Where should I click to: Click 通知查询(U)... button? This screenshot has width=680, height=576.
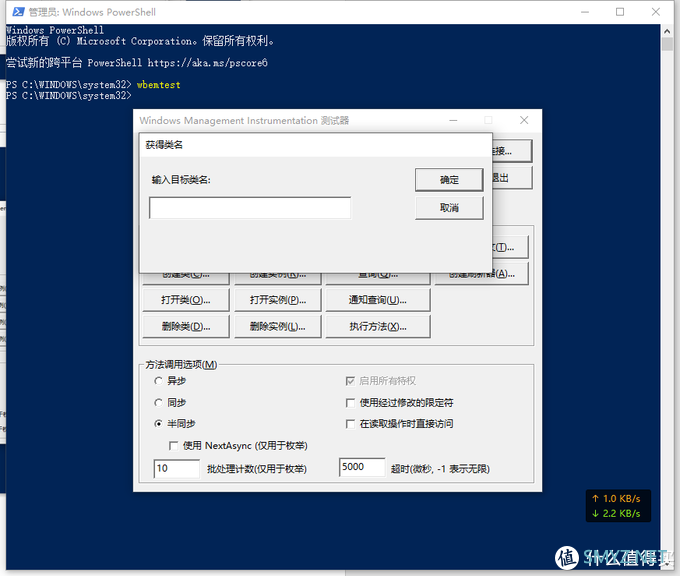(378, 300)
